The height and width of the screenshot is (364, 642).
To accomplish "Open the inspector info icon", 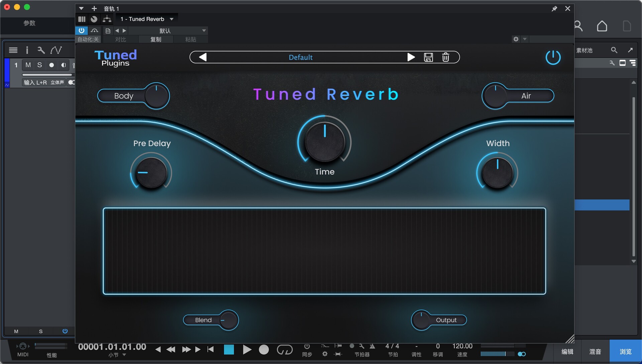I will 27,50.
